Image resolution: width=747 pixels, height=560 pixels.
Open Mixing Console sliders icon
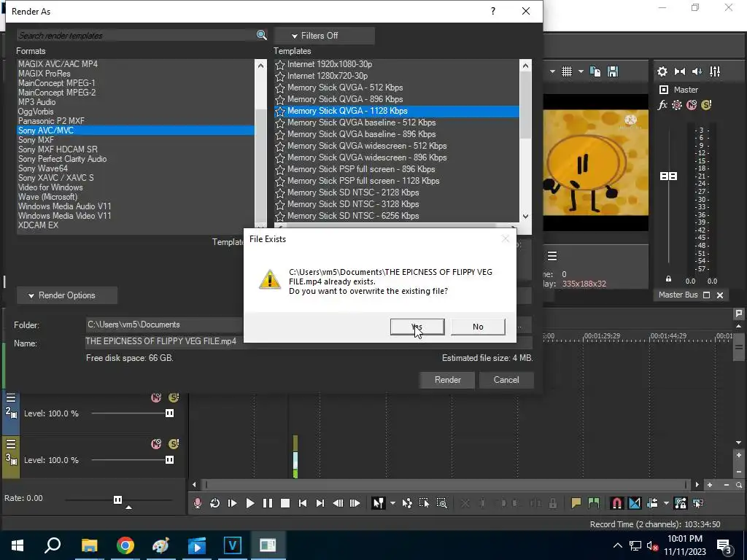(x=715, y=71)
